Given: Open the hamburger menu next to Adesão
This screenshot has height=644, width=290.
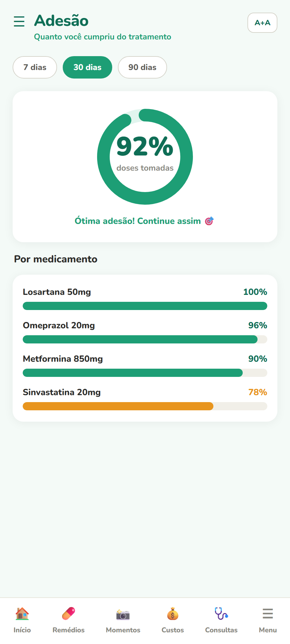Looking at the screenshot, I should click(x=19, y=21).
